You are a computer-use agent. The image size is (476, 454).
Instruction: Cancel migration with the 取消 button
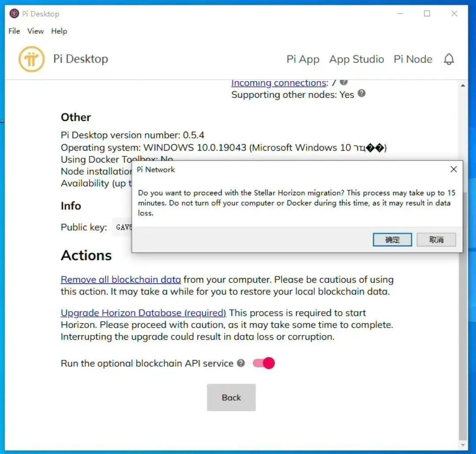tap(436, 240)
